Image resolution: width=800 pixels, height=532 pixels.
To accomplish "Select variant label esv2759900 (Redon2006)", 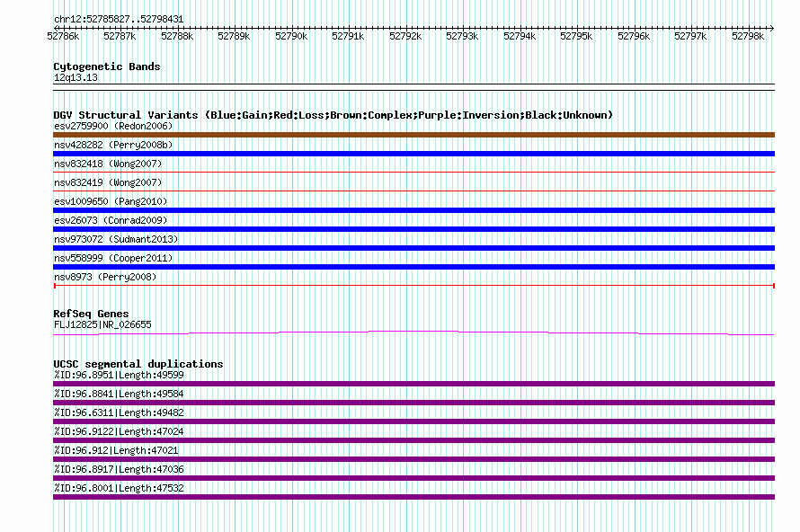I will coord(113,126).
